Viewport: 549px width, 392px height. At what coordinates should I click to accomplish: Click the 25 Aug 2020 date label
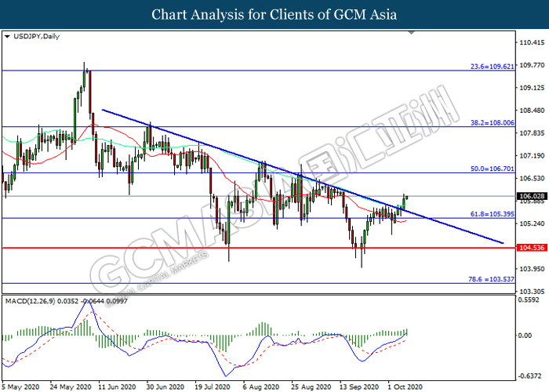[311, 387]
